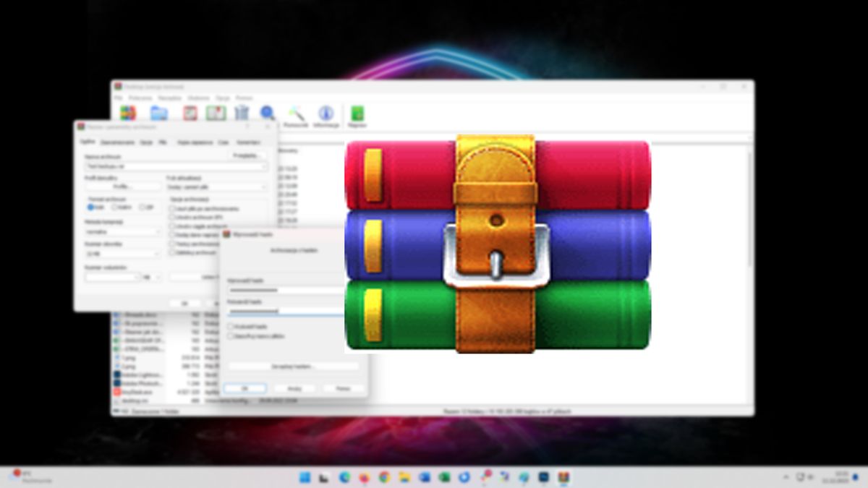Click OK in the password dialog
This screenshot has width=868, height=488.
click(246, 388)
